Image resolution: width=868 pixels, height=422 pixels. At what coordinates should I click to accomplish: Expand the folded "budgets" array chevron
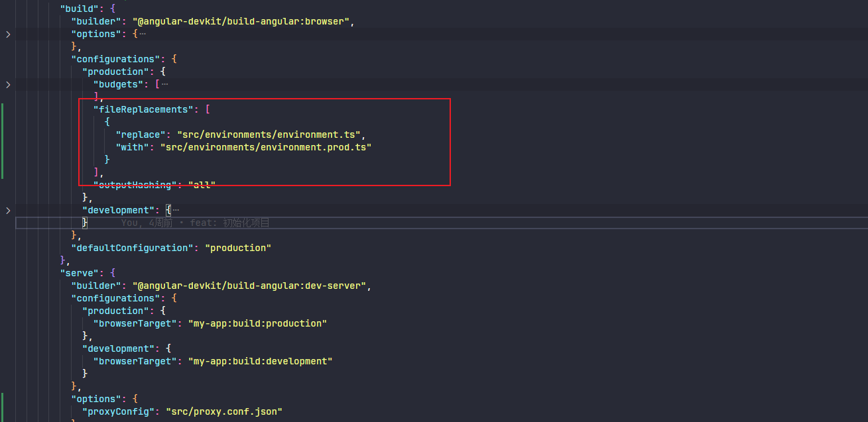pos(8,84)
